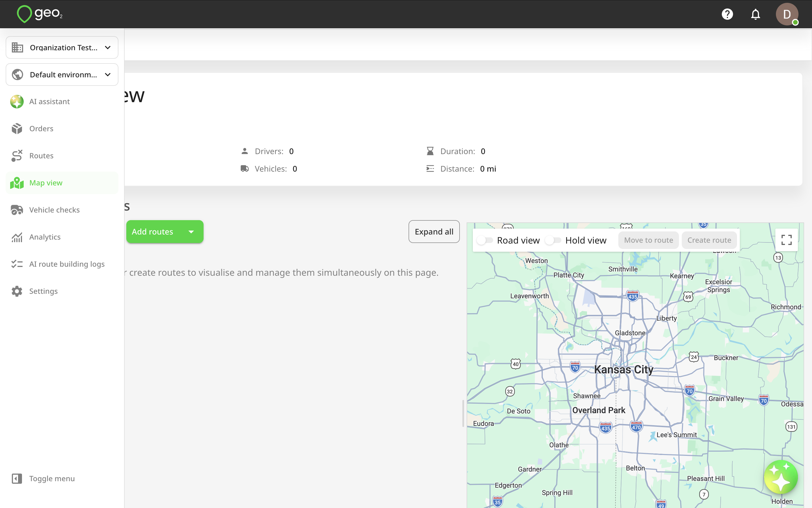812x508 pixels.
Task: Open Analytics menu item
Action: pyautogui.click(x=62, y=237)
